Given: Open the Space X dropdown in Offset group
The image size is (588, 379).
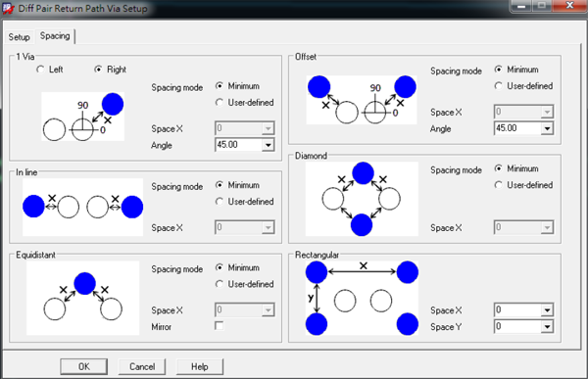Looking at the screenshot, I should [547, 112].
